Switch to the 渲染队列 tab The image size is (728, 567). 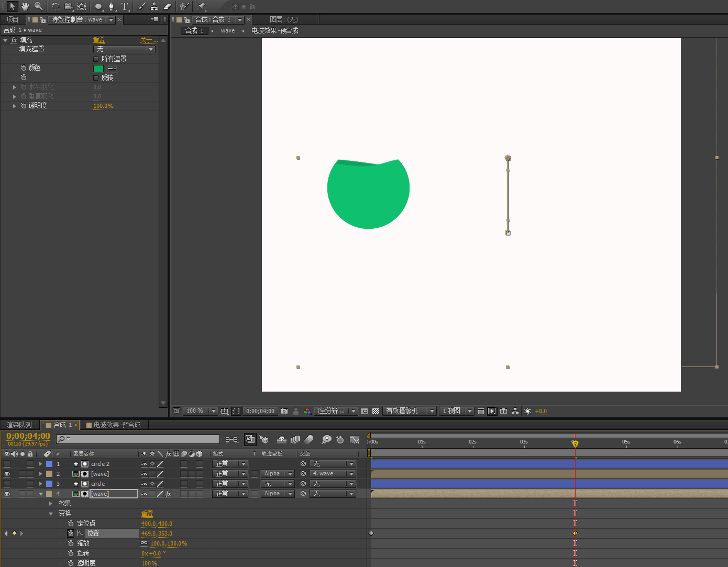(x=19, y=425)
